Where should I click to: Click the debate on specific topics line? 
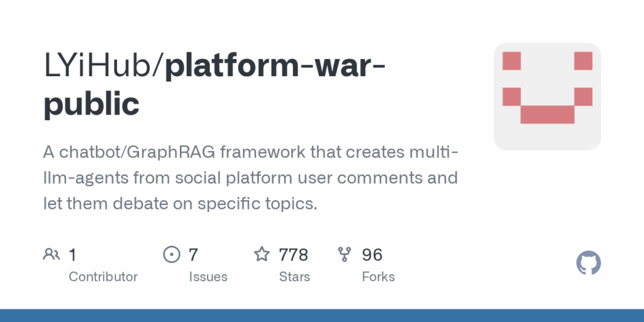coord(180,203)
